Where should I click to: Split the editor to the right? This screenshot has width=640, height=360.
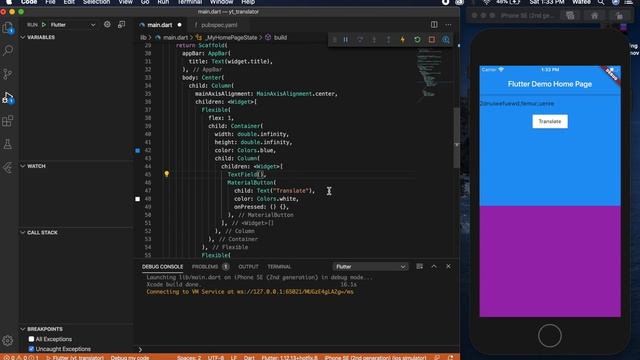point(434,24)
